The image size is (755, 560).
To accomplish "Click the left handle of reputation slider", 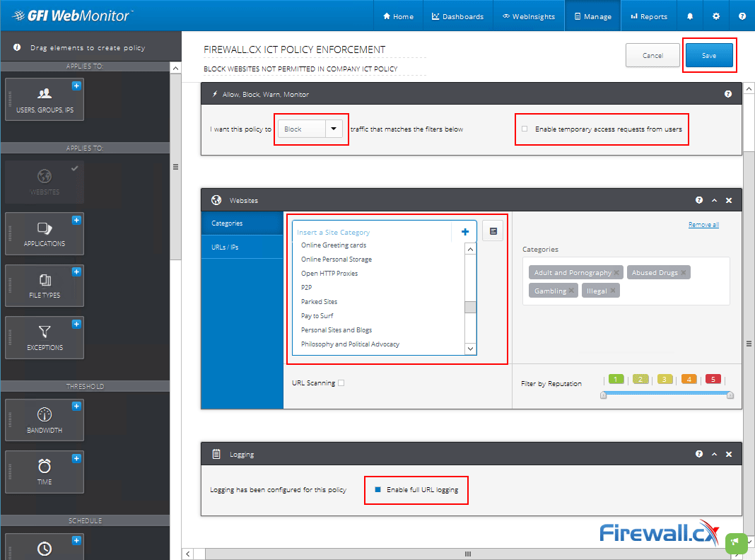I will (603, 395).
